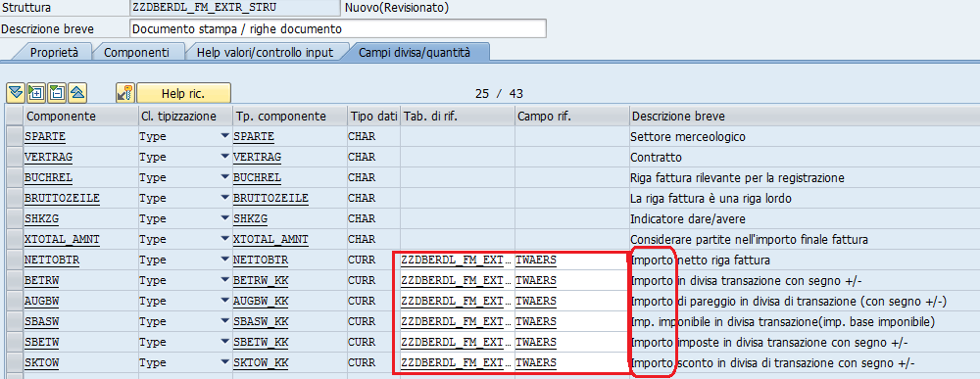Open typing class dropdown for BETRW row
Viewport: 980px width, 379px height.
click(225, 280)
